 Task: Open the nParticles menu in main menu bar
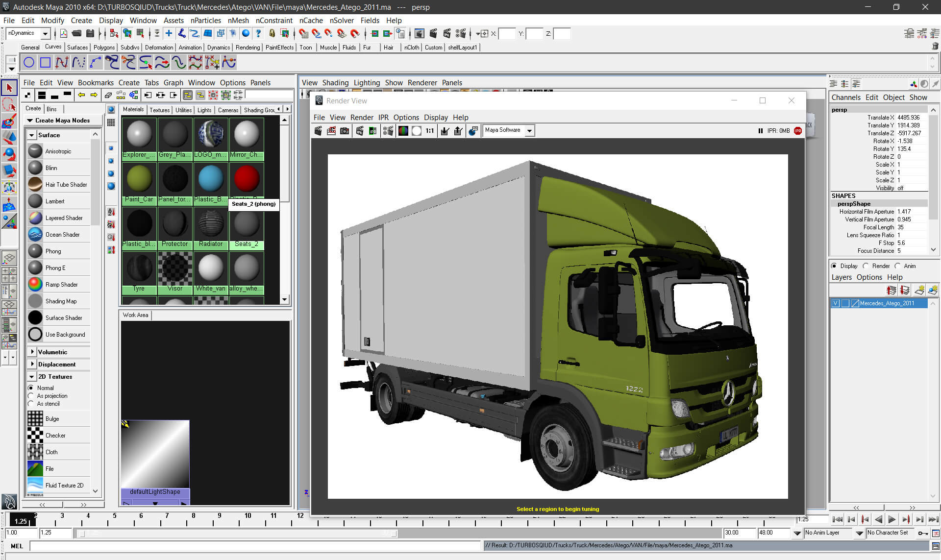pos(205,21)
